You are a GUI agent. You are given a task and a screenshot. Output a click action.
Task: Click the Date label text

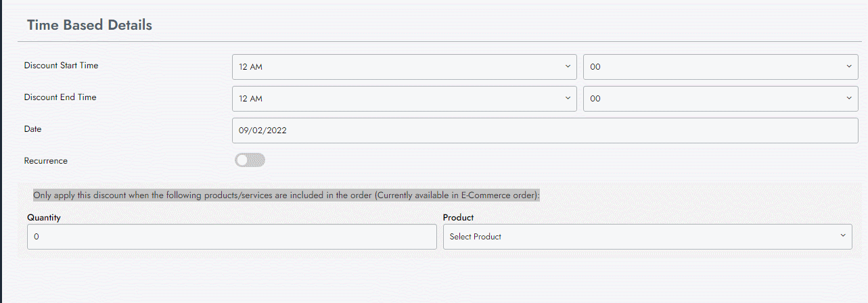33,129
